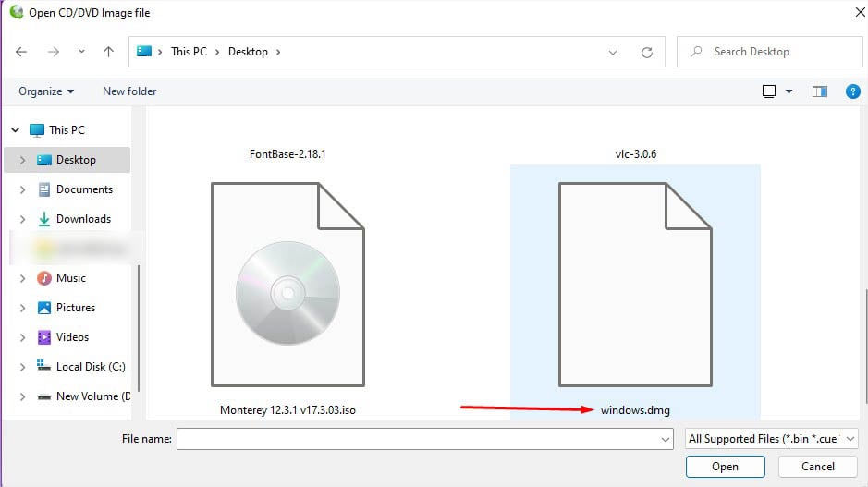This screenshot has width=868, height=487.
Task: Click the file list vertical scrollbar
Action: tap(865, 346)
